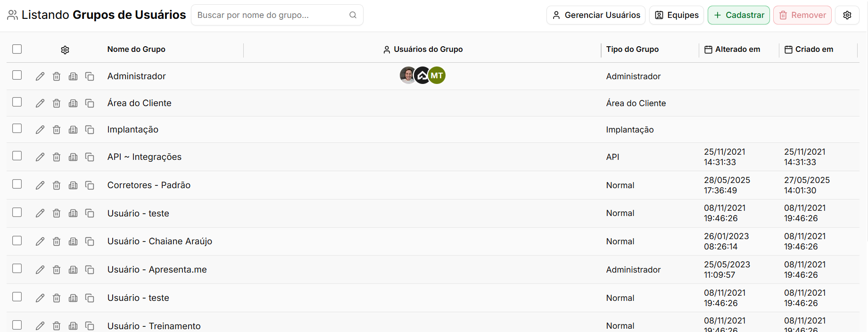Image resolution: width=868 pixels, height=332 pixels.
Task: Focus the group name search field
Action: click(x=271, y=15)
